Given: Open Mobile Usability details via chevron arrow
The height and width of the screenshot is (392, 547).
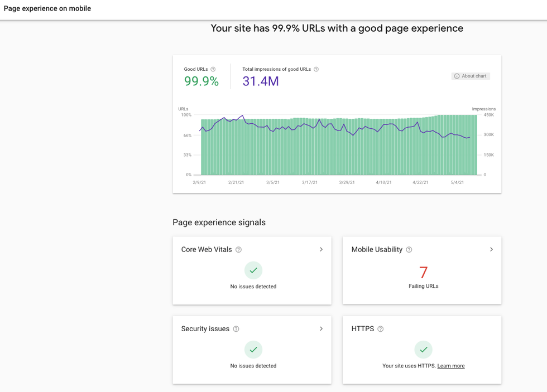Looking at the screenshot, I should click(491, 249).
